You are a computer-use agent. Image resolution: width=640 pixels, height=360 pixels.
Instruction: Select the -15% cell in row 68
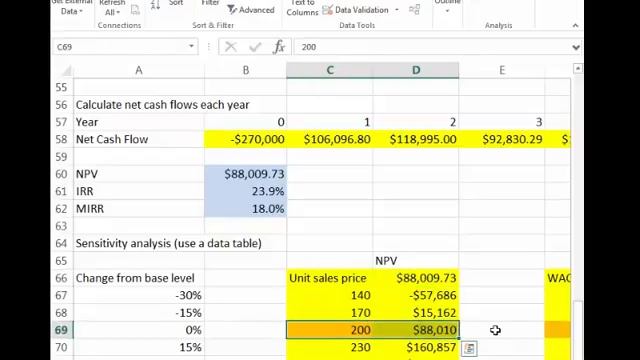coord(139,313)
